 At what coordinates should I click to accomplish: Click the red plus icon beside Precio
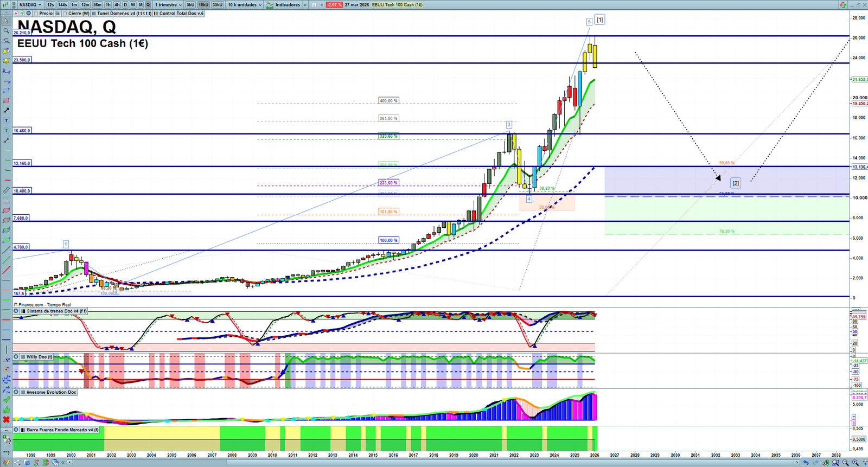16,14
